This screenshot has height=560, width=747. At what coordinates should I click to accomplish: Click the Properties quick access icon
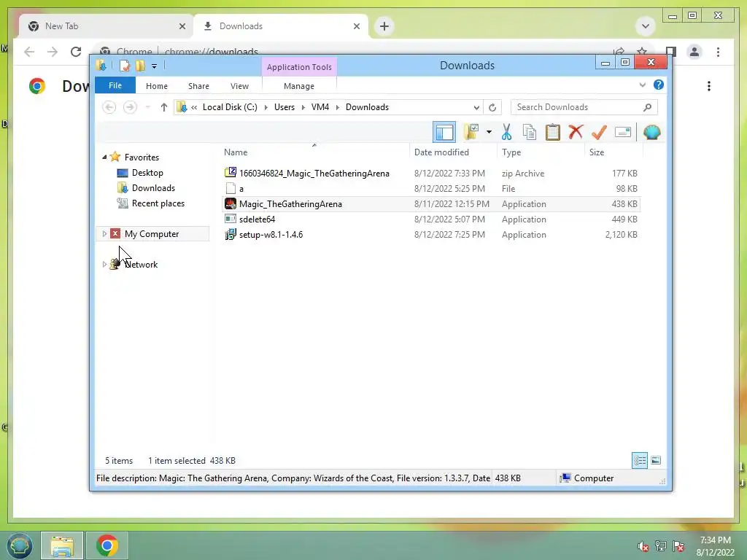[124, 66]
